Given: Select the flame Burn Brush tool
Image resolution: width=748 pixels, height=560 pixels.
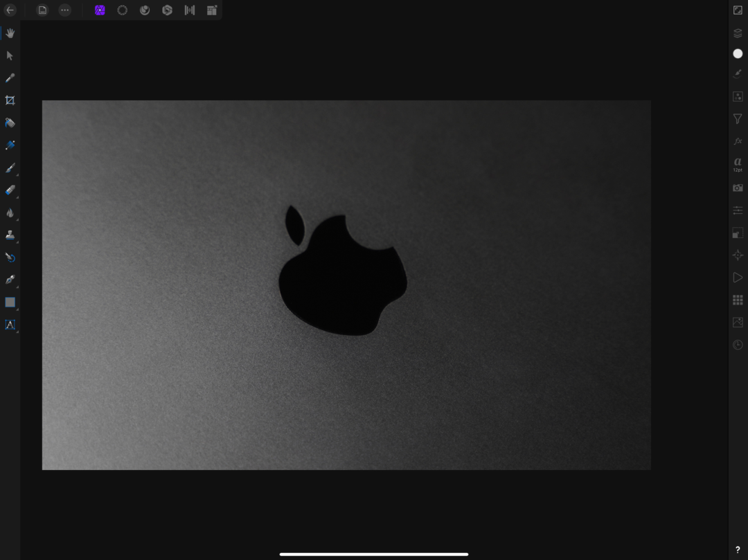Looking at the screenshot, I should coord(10,213).
